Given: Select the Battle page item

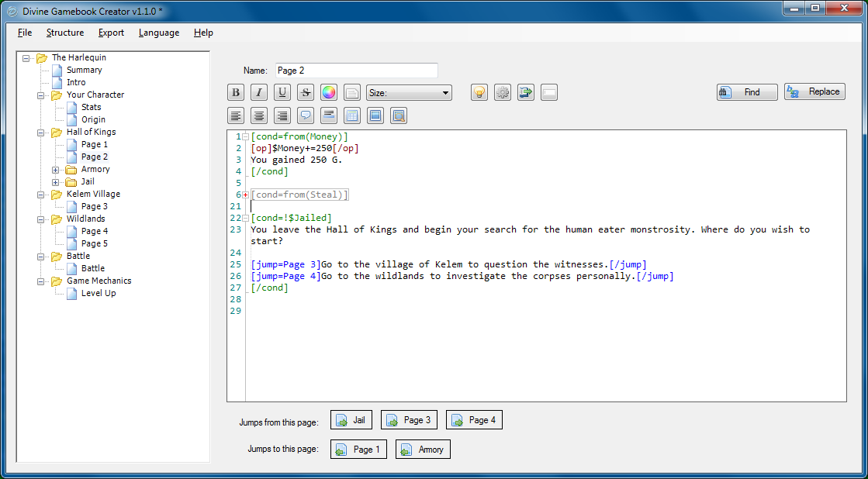Looking at the screenshot, I should coord(93,267).
